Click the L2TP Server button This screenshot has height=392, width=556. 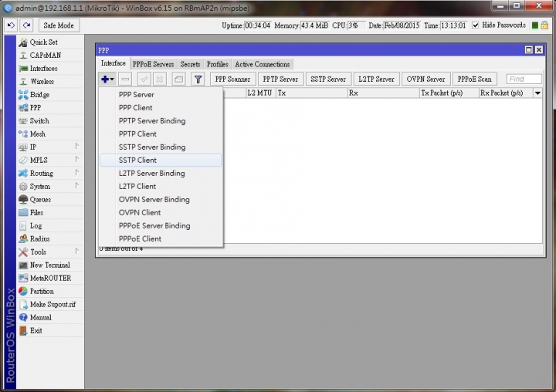[x=376, y=79]
